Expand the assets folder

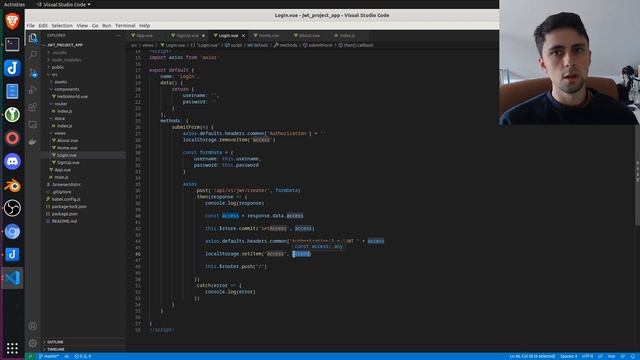pyautogui.click(x=60, y=82)
